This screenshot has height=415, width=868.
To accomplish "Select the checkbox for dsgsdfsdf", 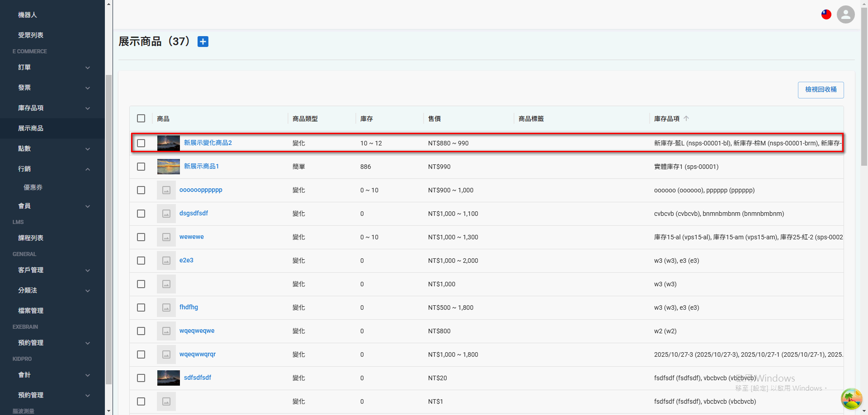I will pos(141,214).
